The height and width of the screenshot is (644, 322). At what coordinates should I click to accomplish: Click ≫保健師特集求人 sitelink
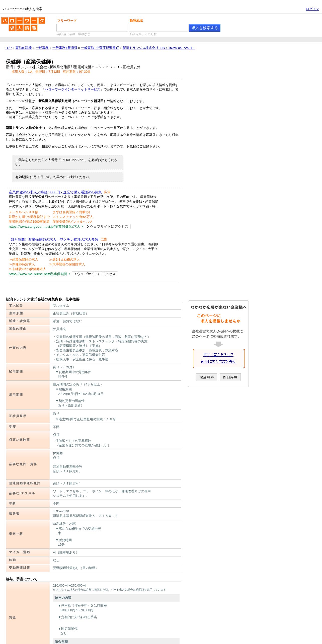pyautogui.click(x=22, y=264)
